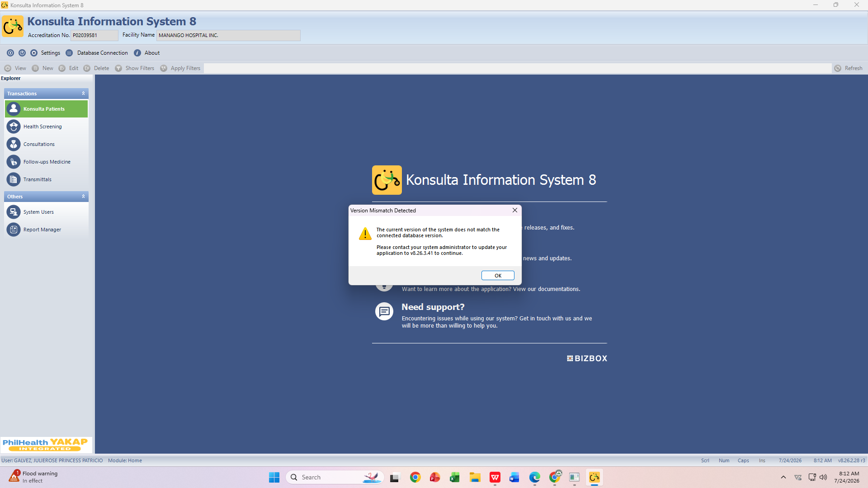Open Excel from the taskbar
The image size is (868, 488).
coord(455,477)
